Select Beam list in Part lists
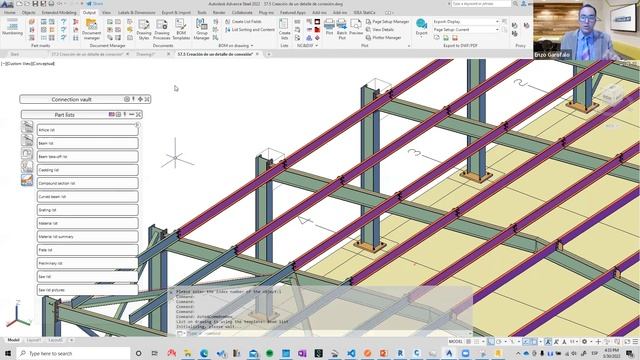 tap(87, 143)
